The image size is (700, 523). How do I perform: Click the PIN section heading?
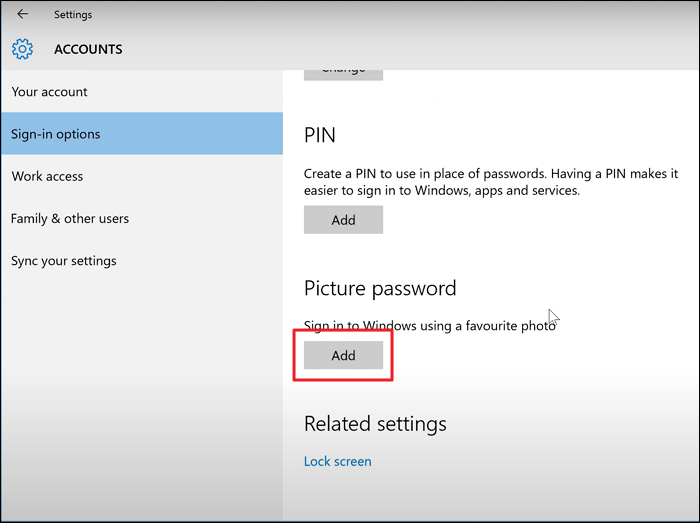320,135
